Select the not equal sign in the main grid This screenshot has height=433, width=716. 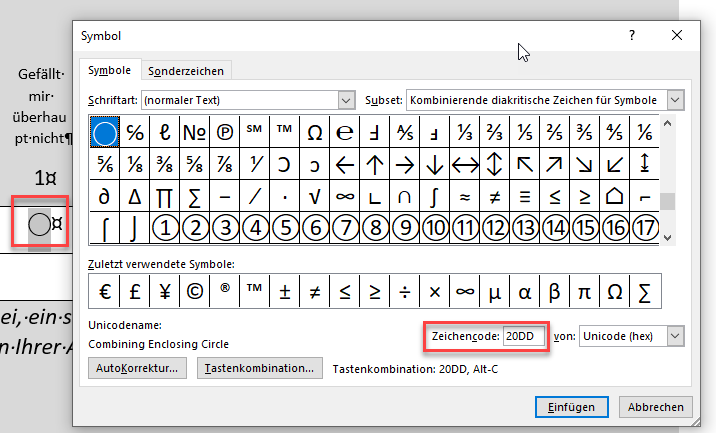[495, 196]
